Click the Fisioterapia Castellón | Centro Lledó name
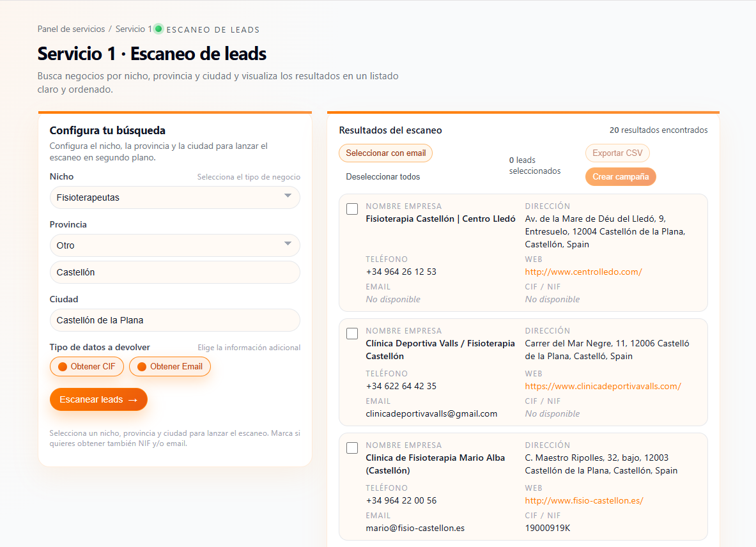 click(x=441, y=219)
